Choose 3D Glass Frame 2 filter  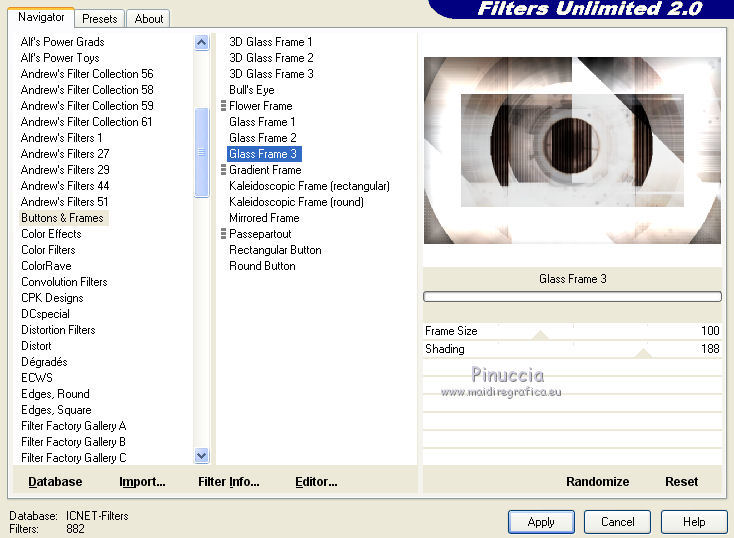click(272, 58)
